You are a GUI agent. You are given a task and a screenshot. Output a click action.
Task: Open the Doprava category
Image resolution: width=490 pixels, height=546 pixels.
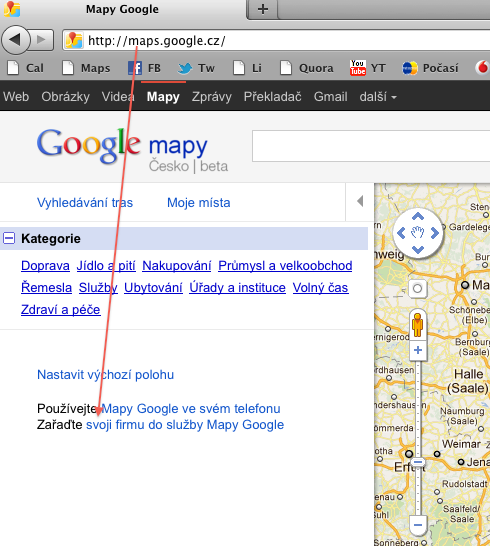pos(45,266)
